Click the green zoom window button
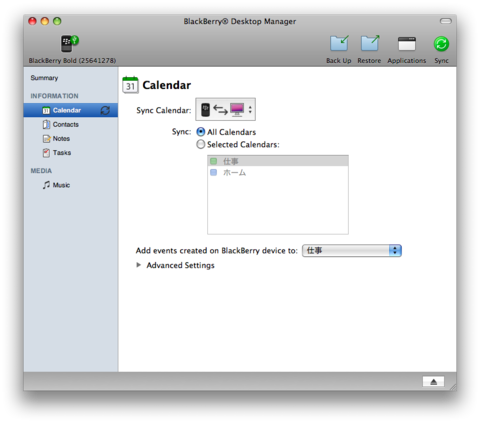Image resolution: width=480 pixels, height=423 pixels. [57, 21]
